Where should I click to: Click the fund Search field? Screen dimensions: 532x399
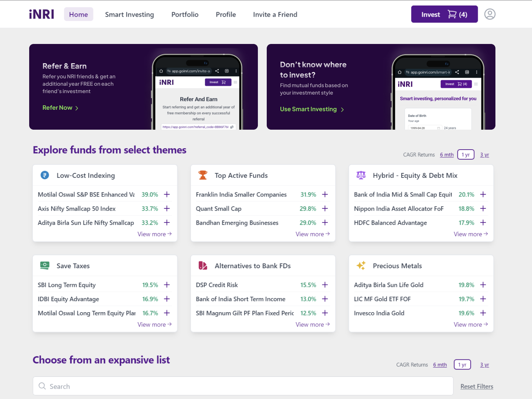click(x=243, y=386)
